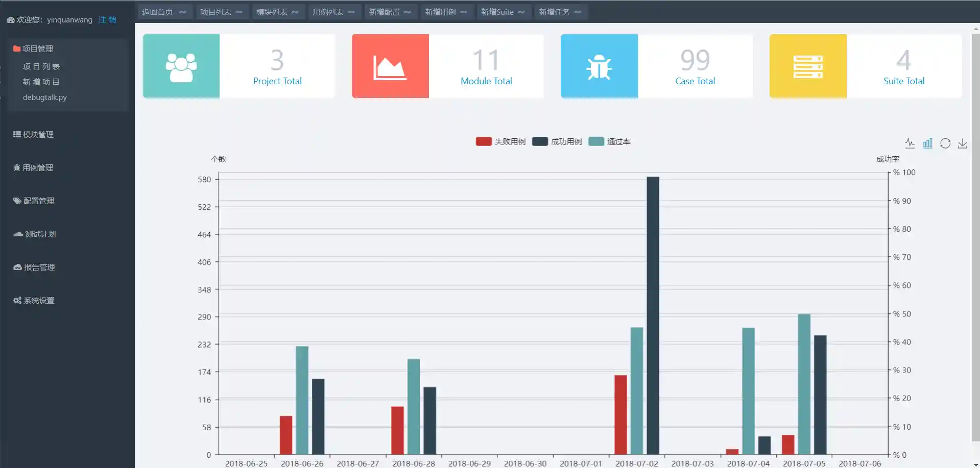This screenshot has height=468, width=980.
Task: Switch chart to bar view icon
Action: point(927,143)
